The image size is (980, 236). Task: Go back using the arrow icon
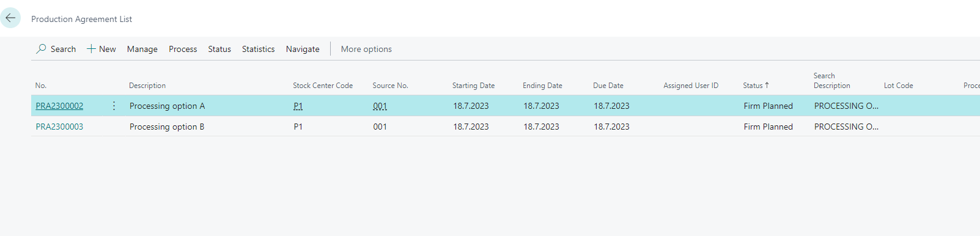point(10,18)
